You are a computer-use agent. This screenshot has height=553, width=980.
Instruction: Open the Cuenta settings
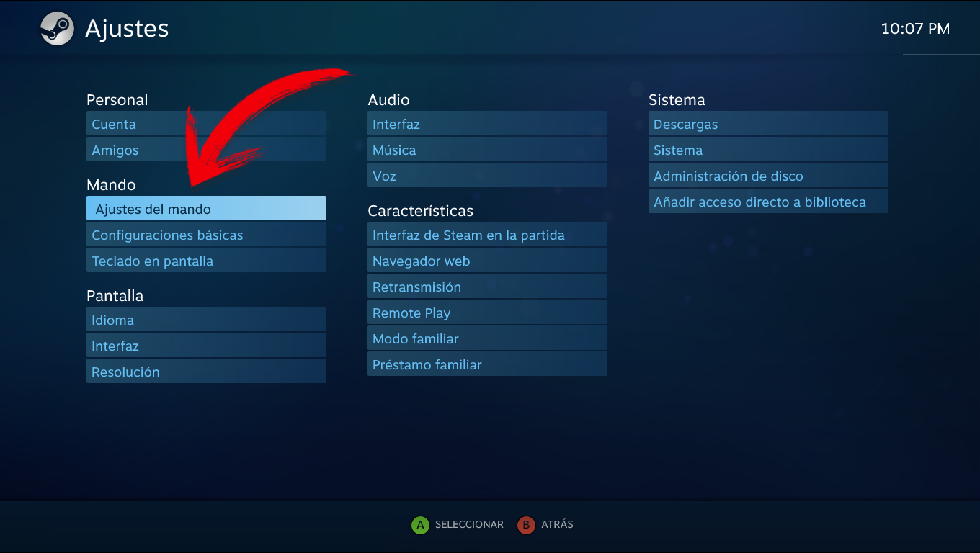click(206, 123)
